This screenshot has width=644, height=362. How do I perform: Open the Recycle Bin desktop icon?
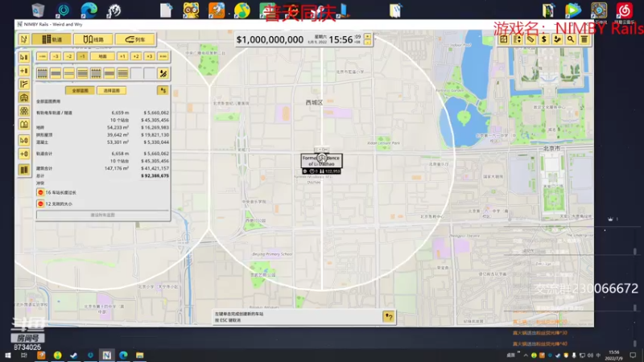pyautogui.click(x=38, y=10)
